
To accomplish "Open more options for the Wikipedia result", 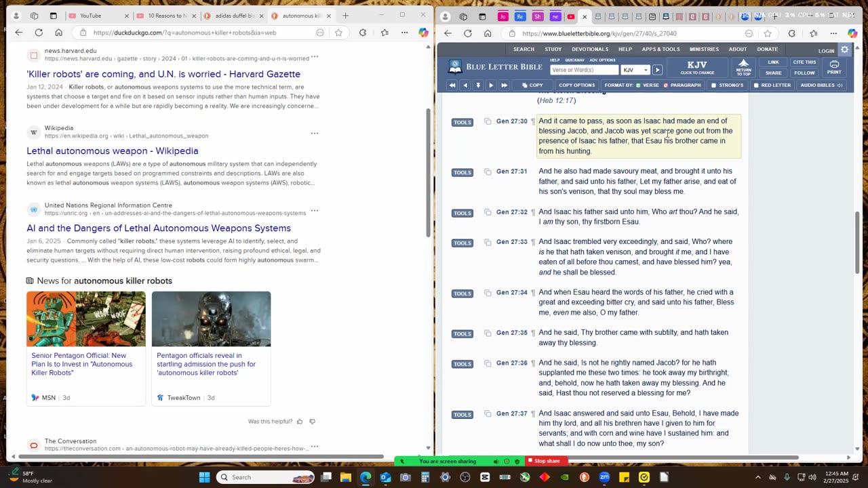I will (x=314, y=134).
